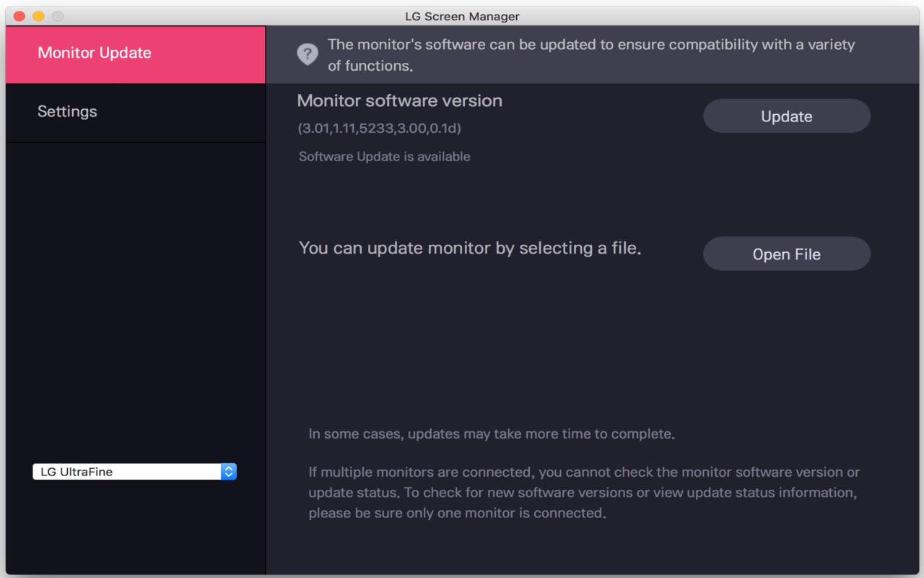Click the 'Monitor software version' heading
The height and width of the screenshot is (578, 924).
pos(399,101)
